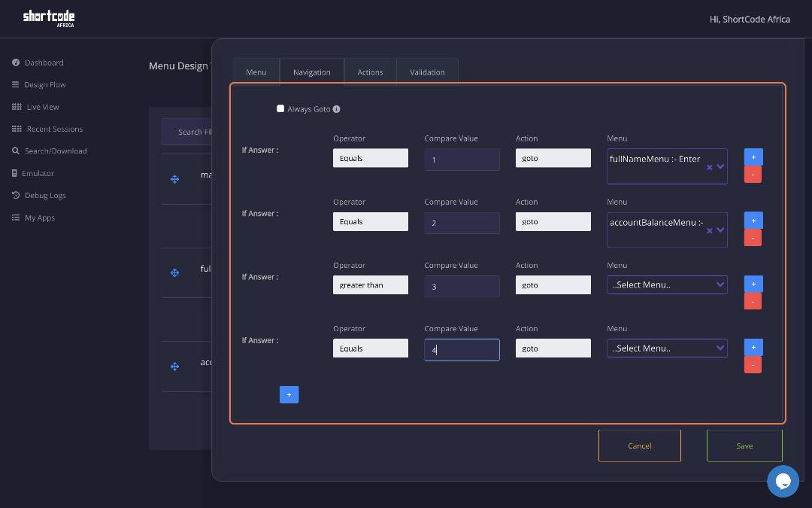Open the Live View sidebar item
The height and width of the screenshot is (508, 812).
pyautogui.click(x=35, y=107)
